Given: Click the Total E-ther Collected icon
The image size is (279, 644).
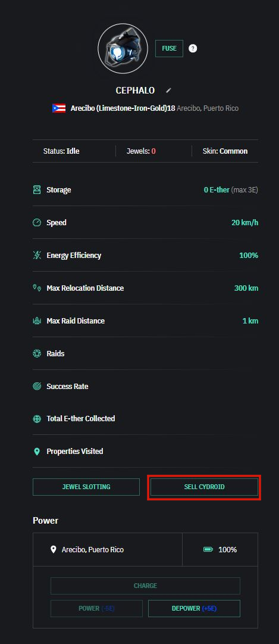Looking at the screenshot, I should click(x=37, y=419).
